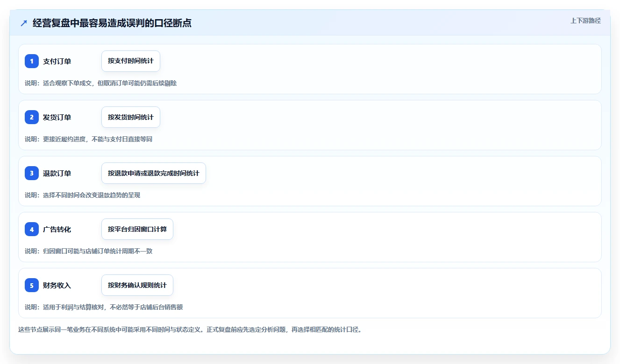Image resolution: width=620 pixels, height=364 pixels.
Task: Click number badge 3 for 退款订单
Action: point(32,173)
